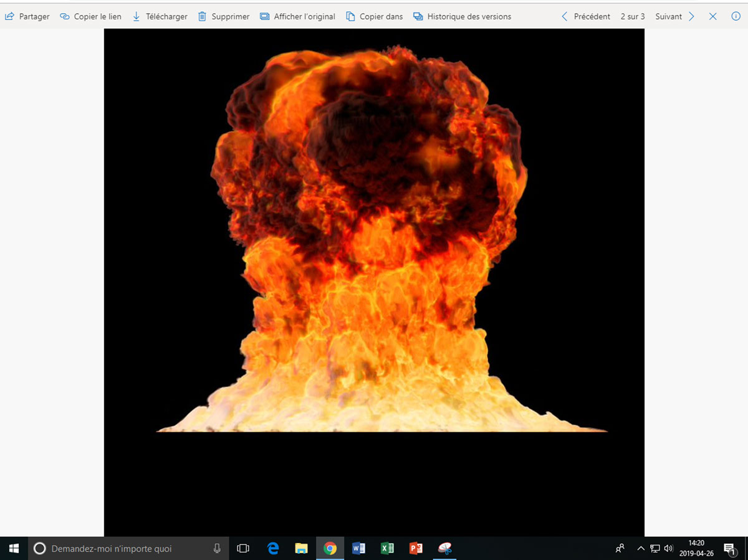Copy the link via Copier le lien

(x=91, y=17)
